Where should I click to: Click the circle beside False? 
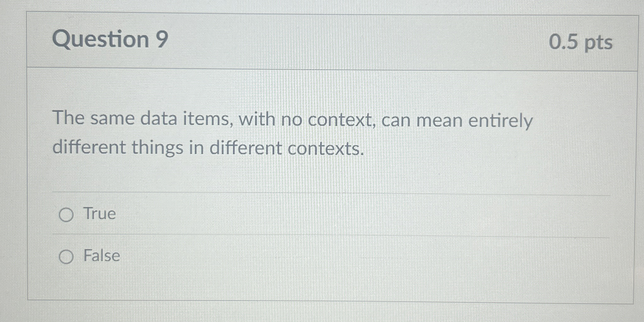pyautogui.click(x=67, y=256)
